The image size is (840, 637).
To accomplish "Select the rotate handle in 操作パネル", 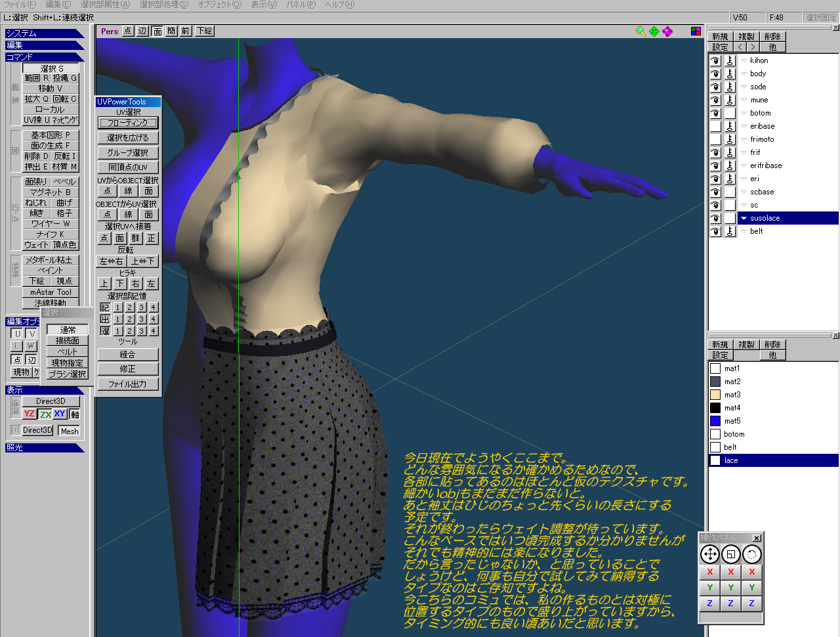I will [x=752, y=554].
